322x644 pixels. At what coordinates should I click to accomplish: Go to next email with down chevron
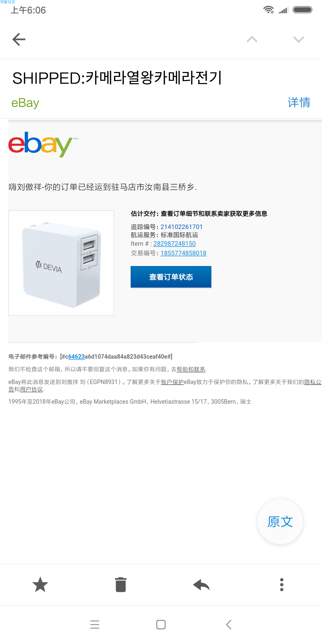(x=298, y=39)
